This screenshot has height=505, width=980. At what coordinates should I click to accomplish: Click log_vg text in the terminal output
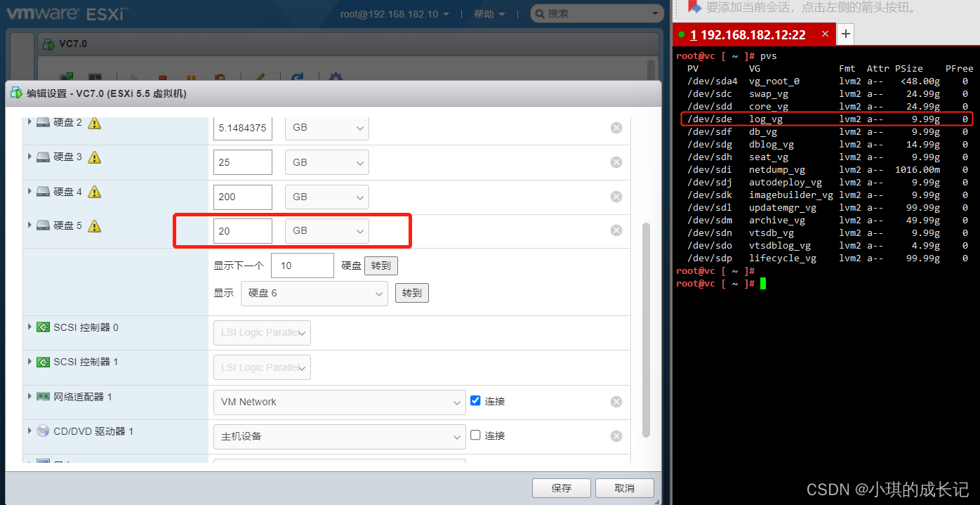pos(766,119)
